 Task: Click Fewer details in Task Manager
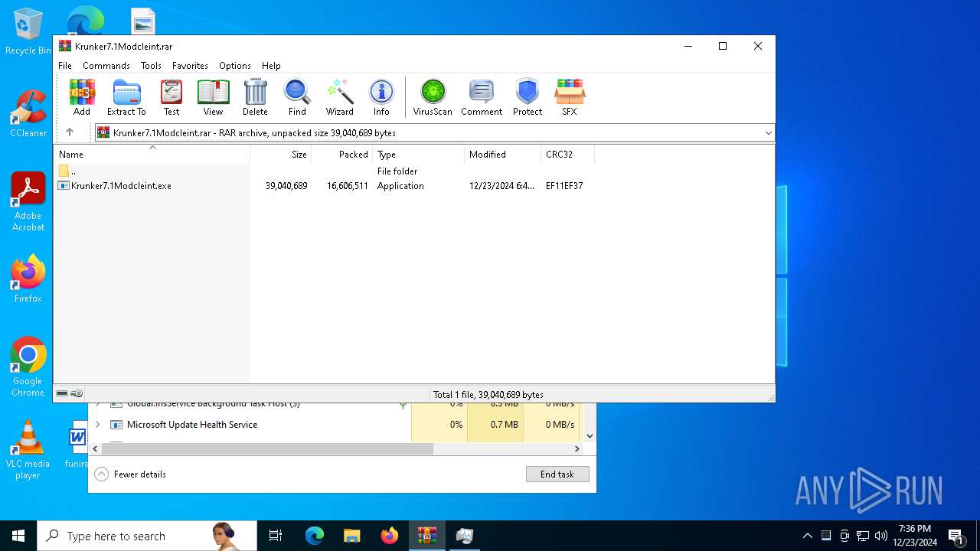coord(130,474)
